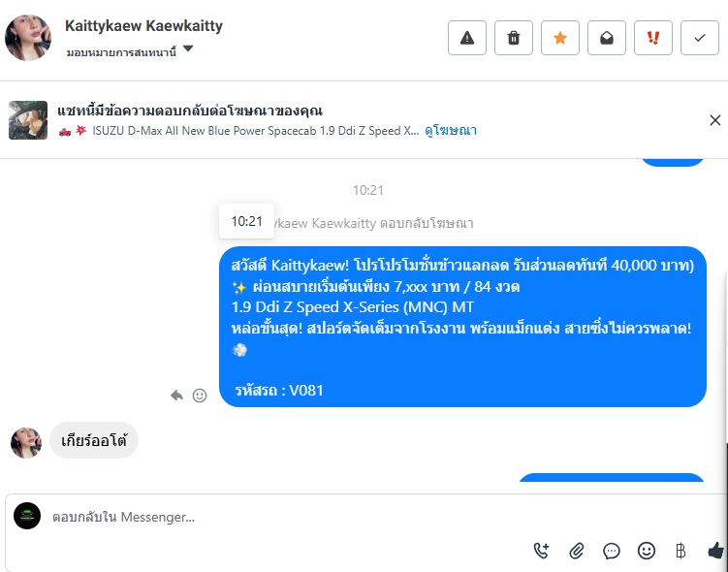Screen dimensions: 728x572
Task: Dismiss the ad reply banner
Action: tap(715, 120)
